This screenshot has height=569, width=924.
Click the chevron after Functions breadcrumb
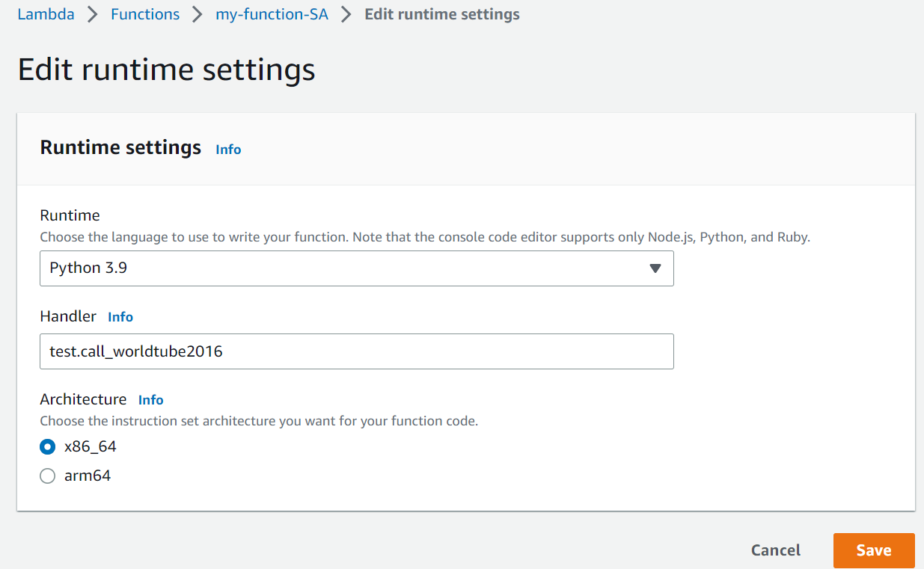195,13
